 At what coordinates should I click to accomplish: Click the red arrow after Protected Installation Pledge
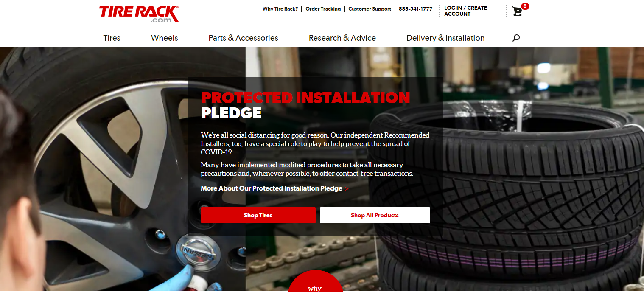pos(347,189)
